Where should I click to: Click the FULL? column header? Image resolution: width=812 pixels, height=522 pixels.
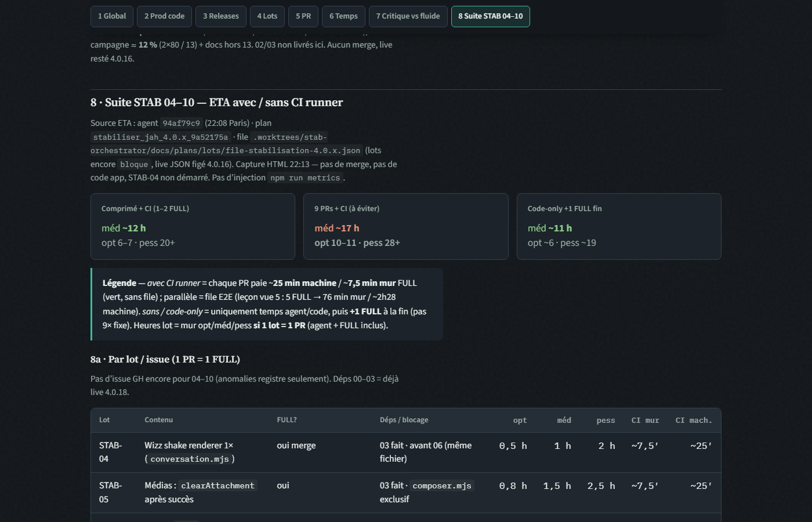[287, 420]
